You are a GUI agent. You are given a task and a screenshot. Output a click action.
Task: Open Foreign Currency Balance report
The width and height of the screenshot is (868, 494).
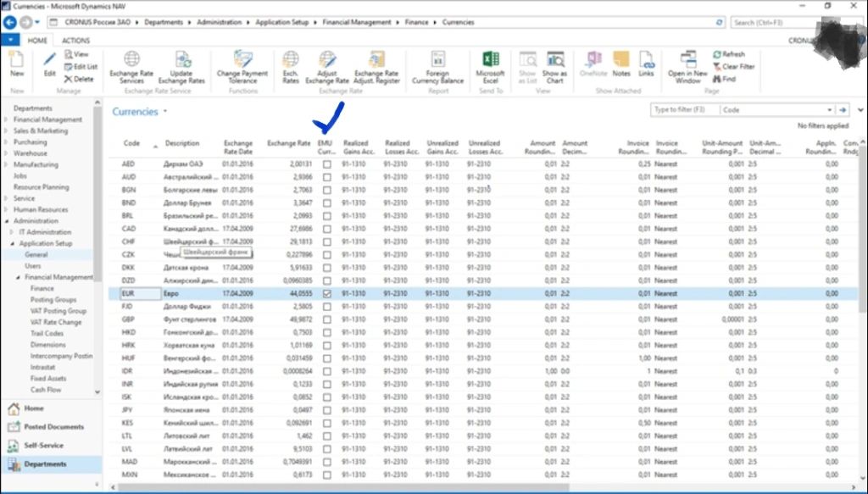click(437, 59)
